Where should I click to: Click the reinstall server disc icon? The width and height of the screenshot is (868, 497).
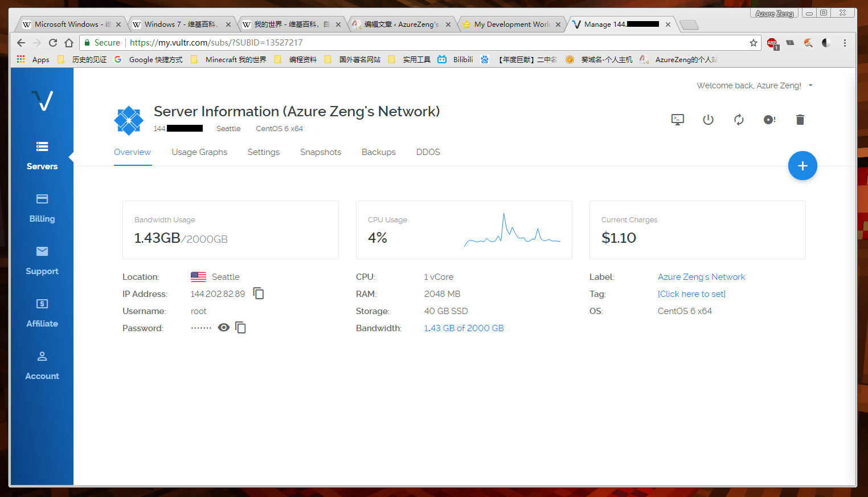tap(769, 120)
